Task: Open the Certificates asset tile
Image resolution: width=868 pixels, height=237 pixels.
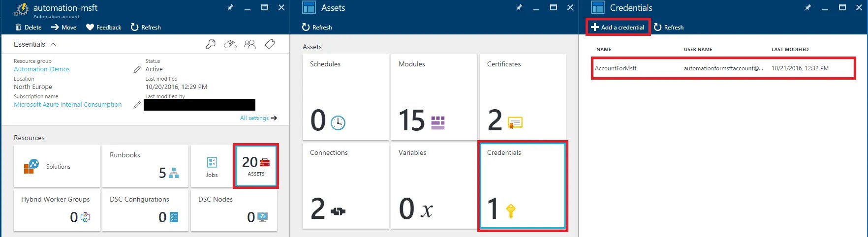Action: [523, 97]
